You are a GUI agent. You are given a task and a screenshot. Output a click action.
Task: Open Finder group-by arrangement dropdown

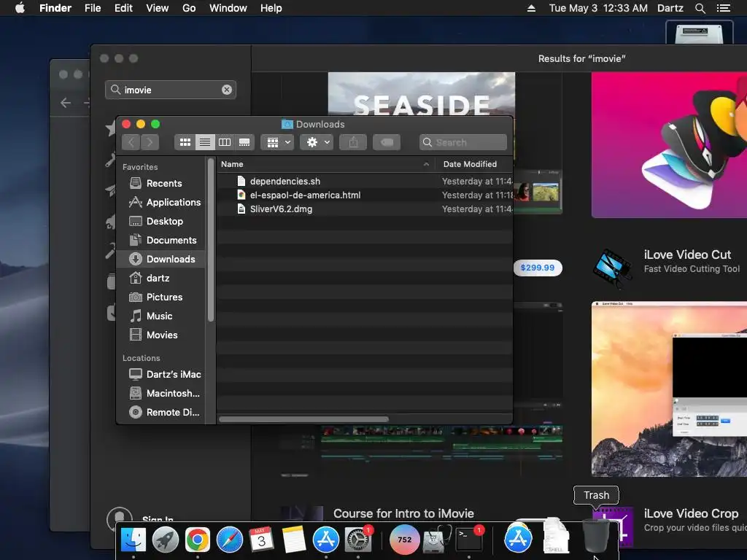pyautogui.click(x=278, y=142)
